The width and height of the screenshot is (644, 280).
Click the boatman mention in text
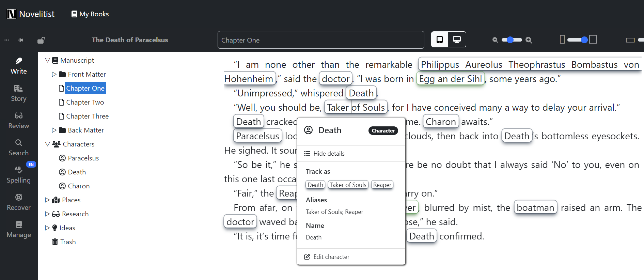[x=535, y=208]
